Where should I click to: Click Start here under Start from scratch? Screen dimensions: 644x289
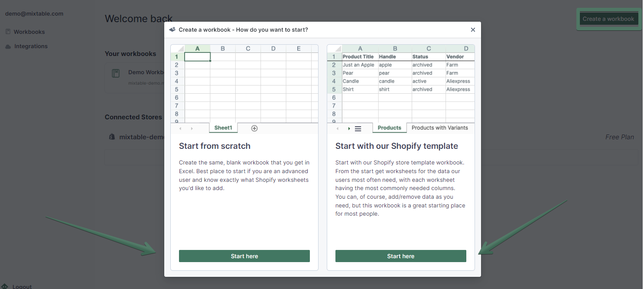[244, 256]
